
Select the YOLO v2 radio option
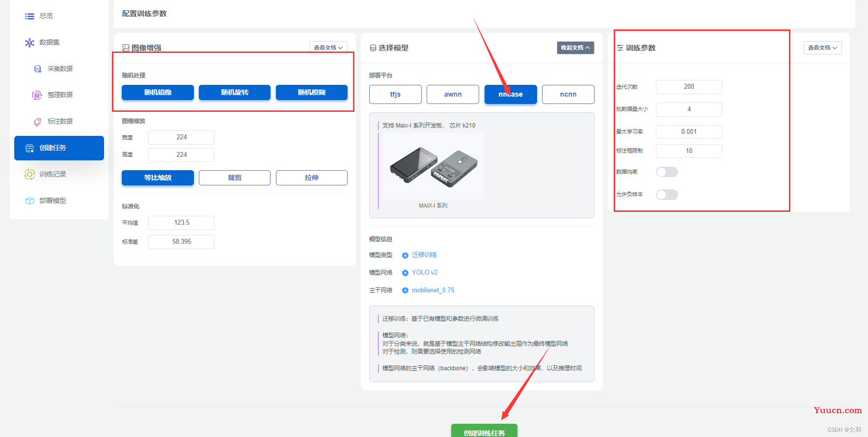(405, 273)
